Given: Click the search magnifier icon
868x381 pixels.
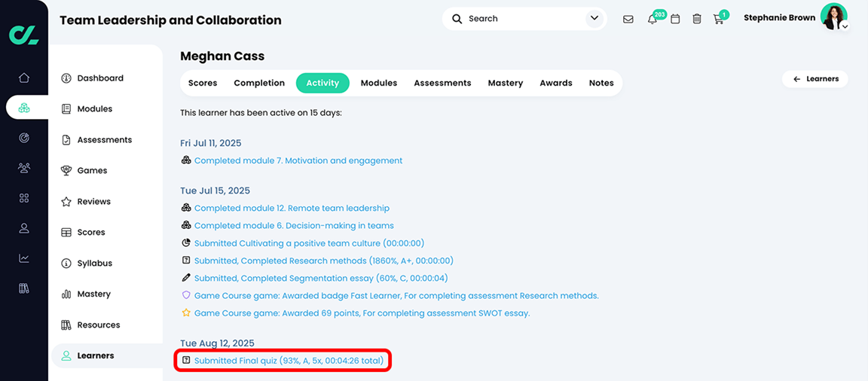Looking at the screenshot, I should pos(457,19).
